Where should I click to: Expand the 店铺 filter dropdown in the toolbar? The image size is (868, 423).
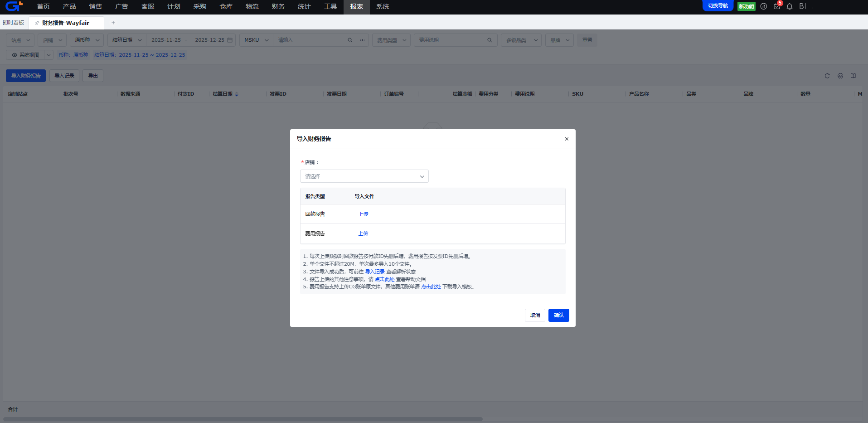(52, 40)
